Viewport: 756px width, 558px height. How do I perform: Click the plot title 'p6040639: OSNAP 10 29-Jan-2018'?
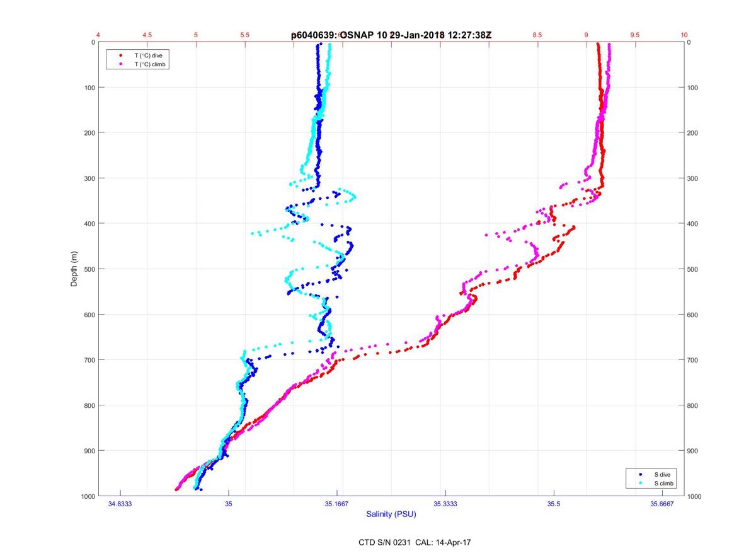click(x=391, y=36)
